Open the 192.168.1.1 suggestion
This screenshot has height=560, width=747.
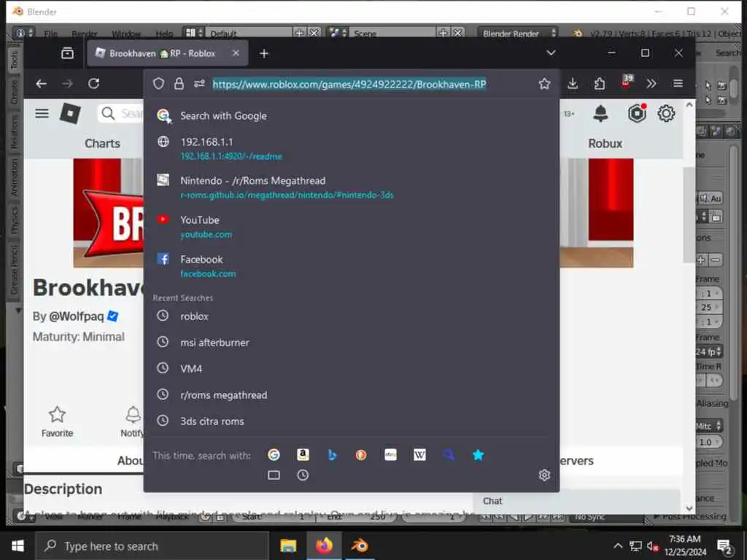point(351,148)
